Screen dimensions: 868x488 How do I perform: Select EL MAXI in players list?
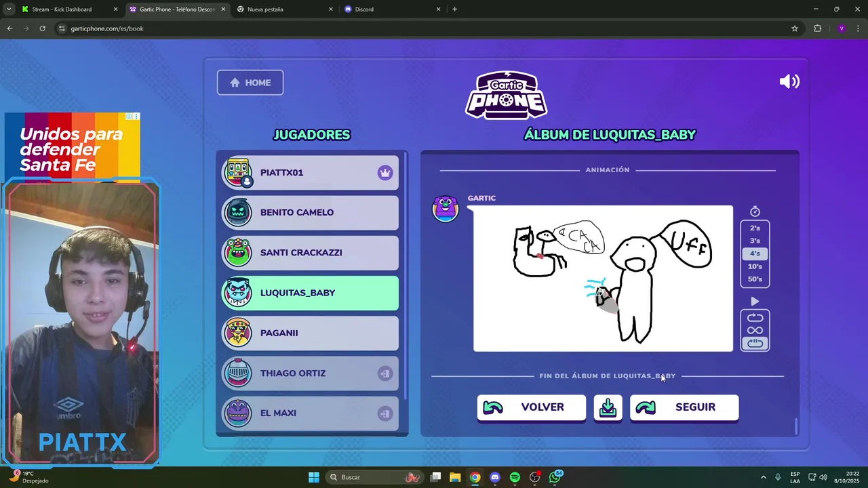311,413
